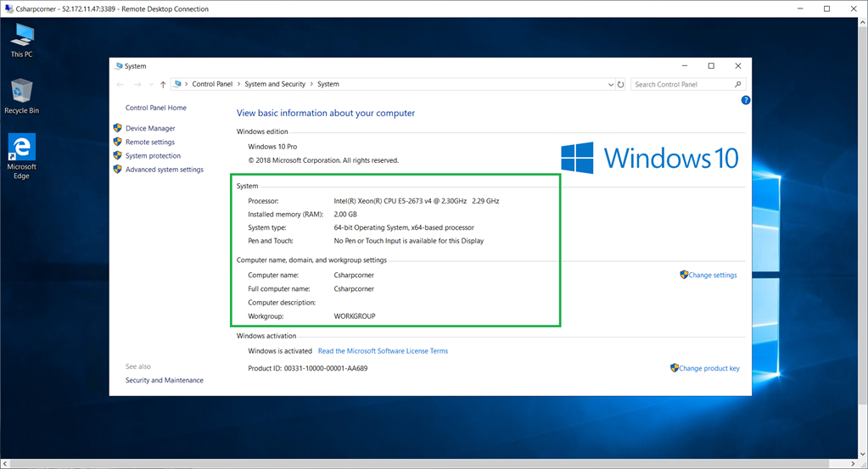Click Change product key link
Viewport: 868px width, 469px height.
pyautogui.click(x=709, y=368)
